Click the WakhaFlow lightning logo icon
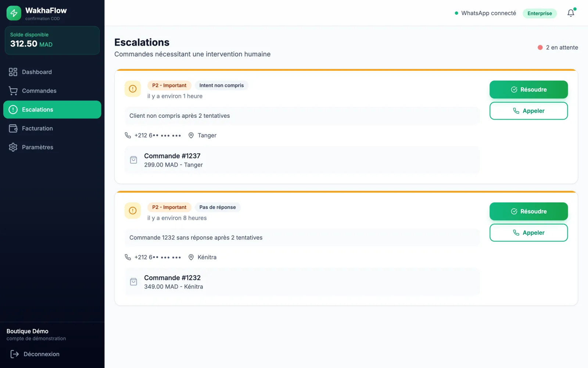588x368 pixels. [14, 13]
